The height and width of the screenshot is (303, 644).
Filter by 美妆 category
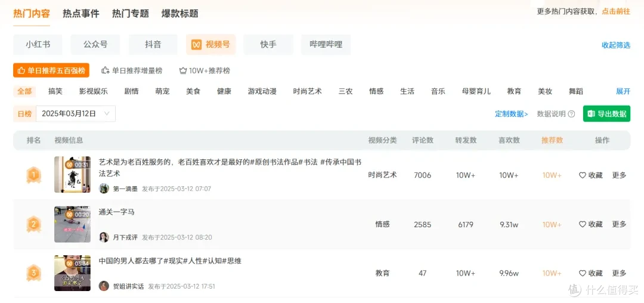coord(545,91)
